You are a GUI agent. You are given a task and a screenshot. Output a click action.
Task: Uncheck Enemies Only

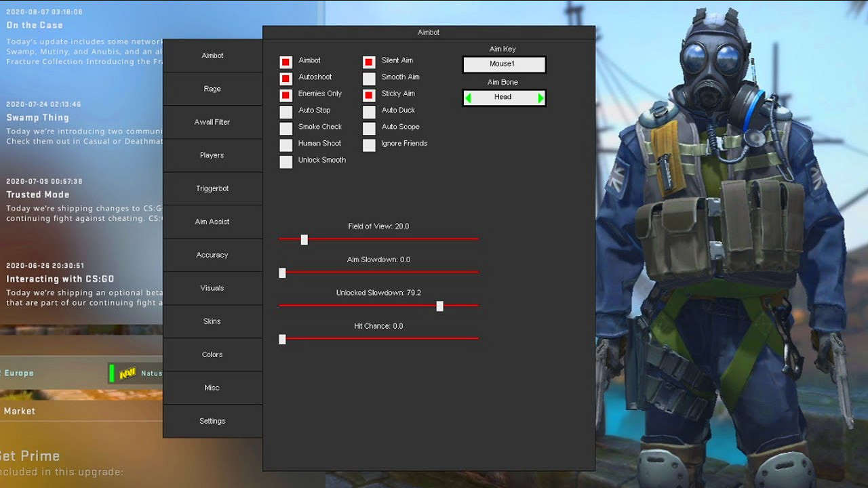[285, 94]
